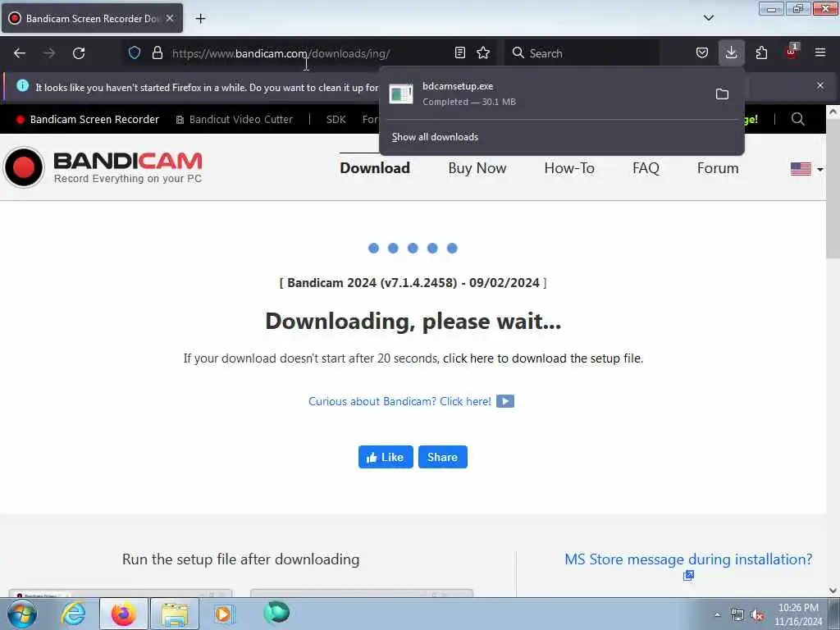
Task: Click the Facebook Like button
Action: [386, 457]
